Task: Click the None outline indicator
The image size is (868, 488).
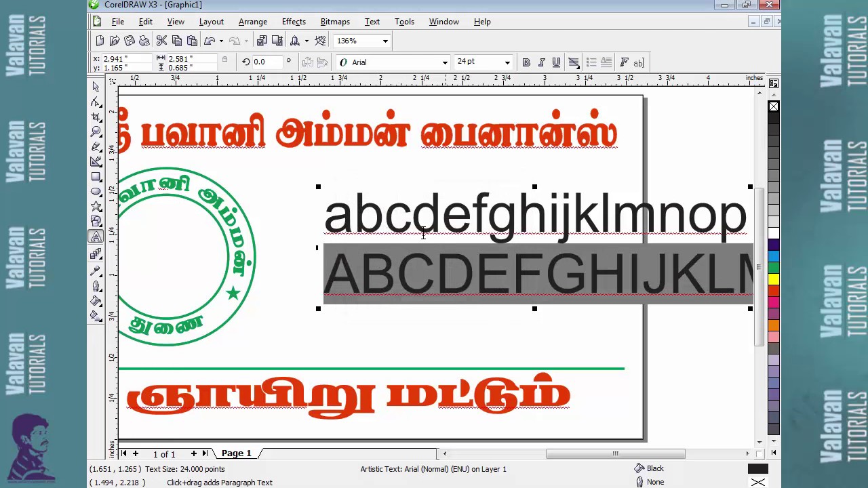Action: click(757, 482)
